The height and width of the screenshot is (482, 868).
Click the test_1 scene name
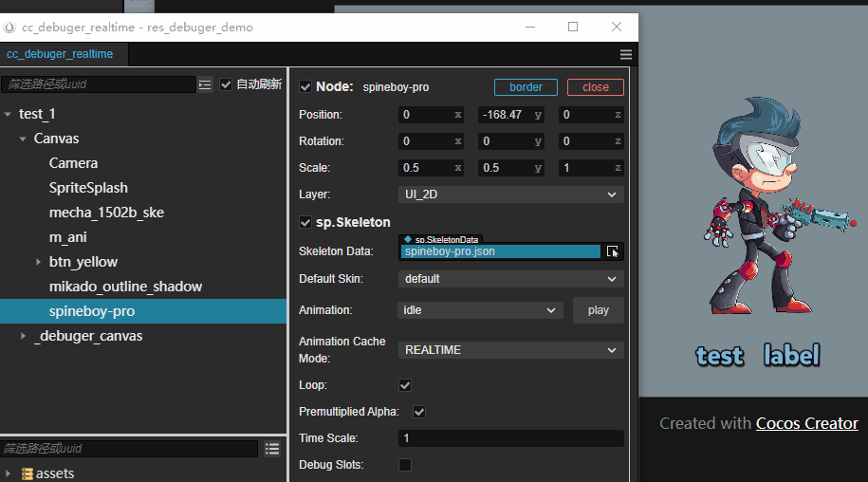click(x=37, y=114)
